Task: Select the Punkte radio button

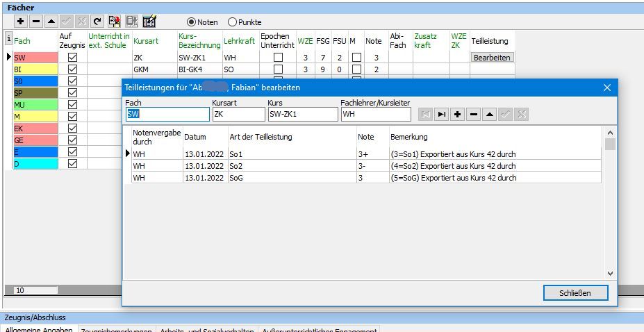Action: coord(245,22)
